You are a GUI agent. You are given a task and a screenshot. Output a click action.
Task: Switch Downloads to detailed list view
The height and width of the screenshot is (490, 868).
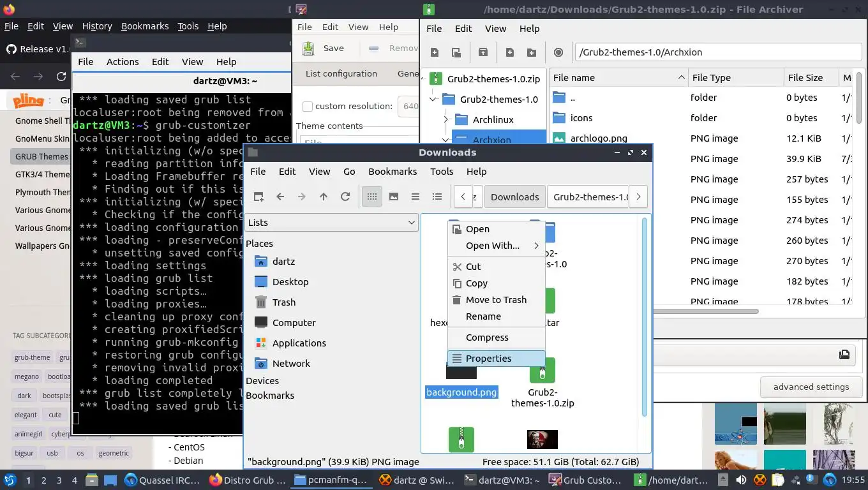click(x=437, y=197)
